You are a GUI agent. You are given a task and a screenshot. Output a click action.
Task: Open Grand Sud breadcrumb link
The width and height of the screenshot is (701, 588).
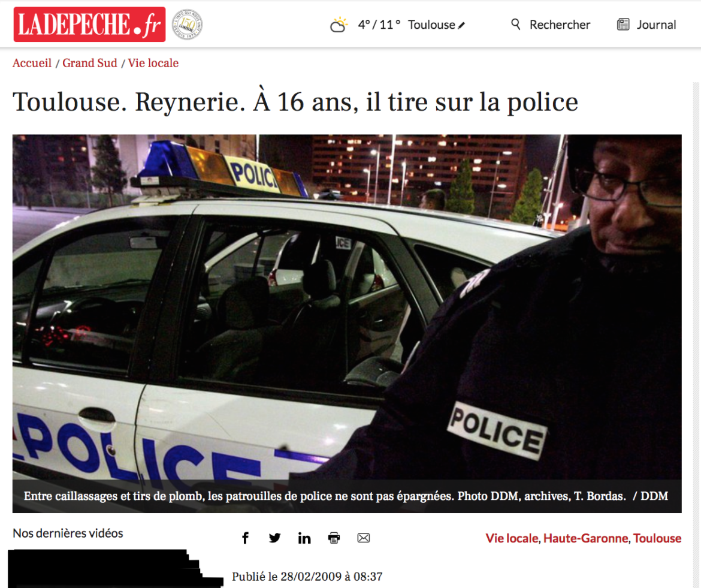(x=90, y=63)
